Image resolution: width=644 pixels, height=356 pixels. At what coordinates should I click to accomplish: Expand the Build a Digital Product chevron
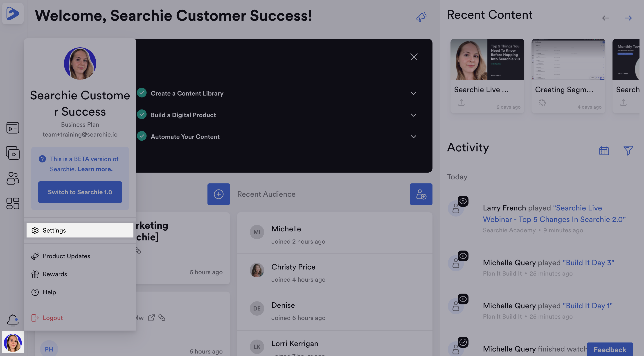tap(414, 115)
